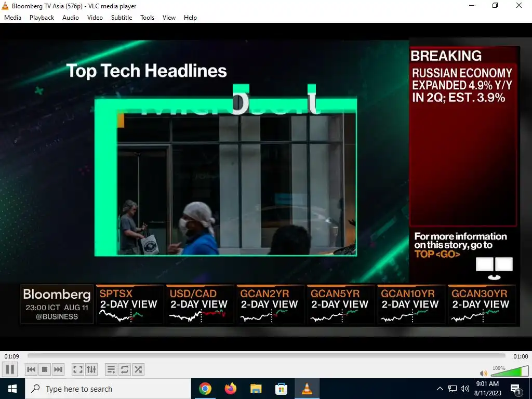Skip to the previous media item
The width and height of the screenshot is (532, 399).
point(31,369)
